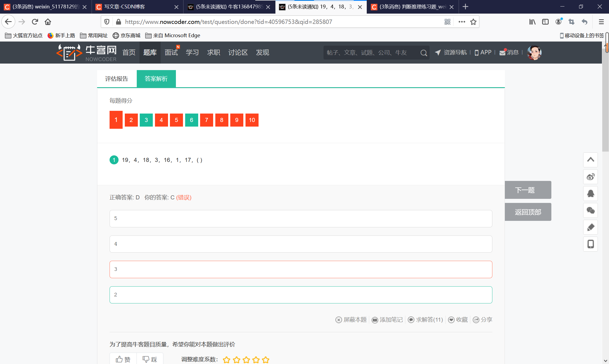Select the screenshot crop icon
This screenshot has height=364, width=609.
coord(571,22)
